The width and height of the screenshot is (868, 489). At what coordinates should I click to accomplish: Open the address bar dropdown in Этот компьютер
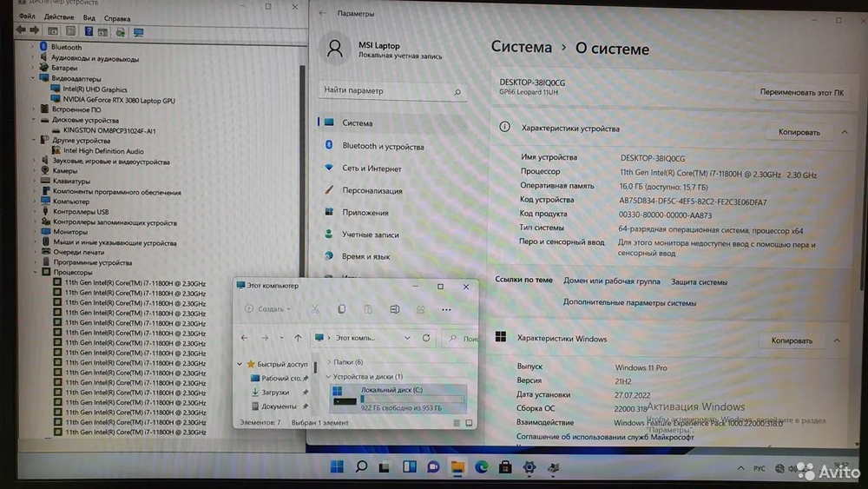407,338
